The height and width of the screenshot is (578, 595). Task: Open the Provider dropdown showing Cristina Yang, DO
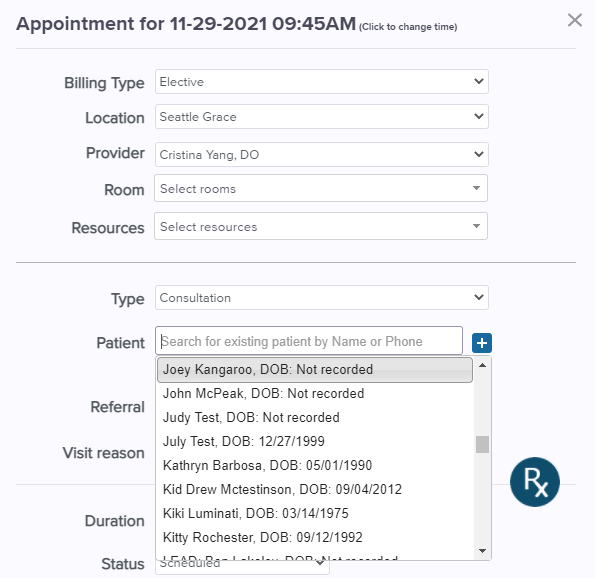(x=321, y=154)
